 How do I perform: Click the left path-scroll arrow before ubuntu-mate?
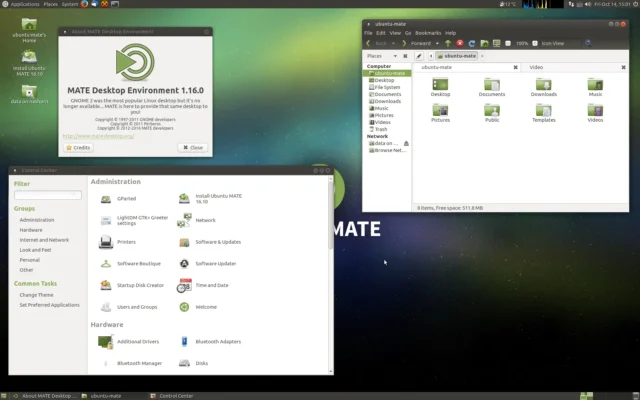[431, 56]
